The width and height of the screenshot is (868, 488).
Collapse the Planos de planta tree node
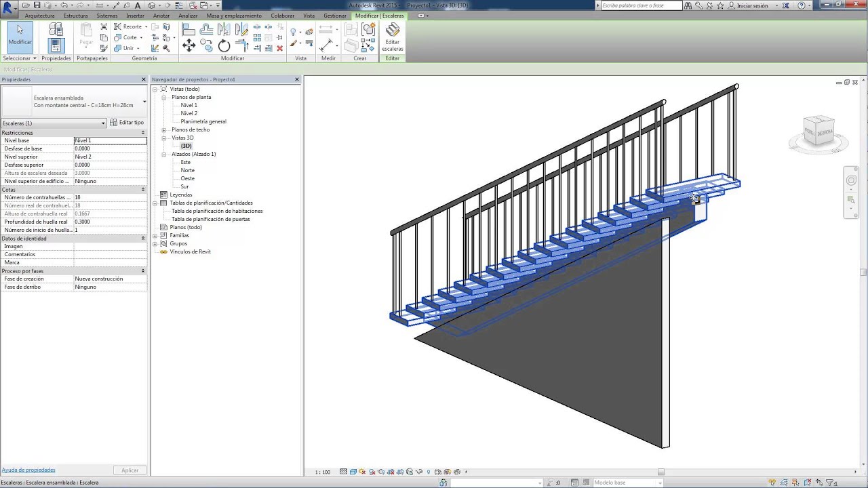point(163,97)
